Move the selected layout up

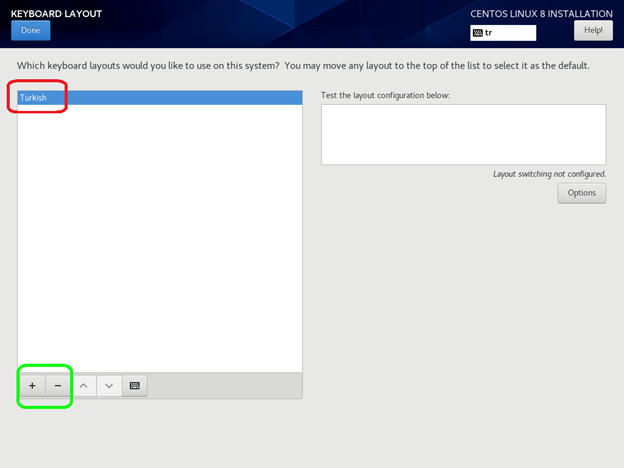(84, 386)
